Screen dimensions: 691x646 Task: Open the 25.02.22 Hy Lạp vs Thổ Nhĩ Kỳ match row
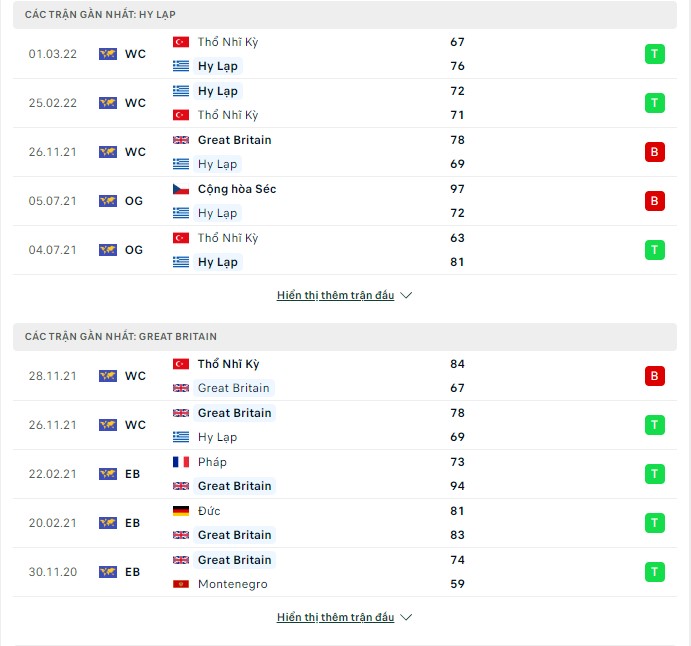[345, 103]
